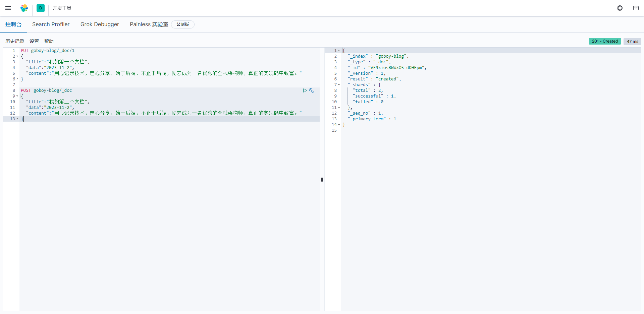This screenshot has height=314, width=644.
Task: Click the 我的第二个文档 title line
Action: click(x=58, y=102)
